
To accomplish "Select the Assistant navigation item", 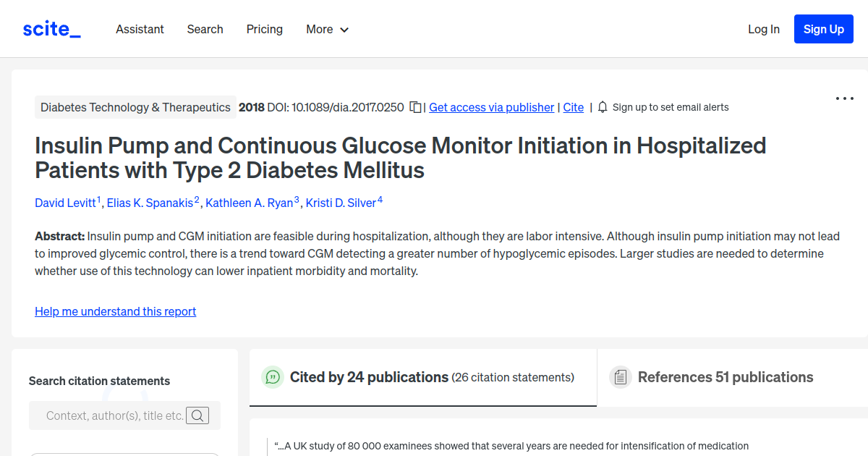I will point(140,29).
